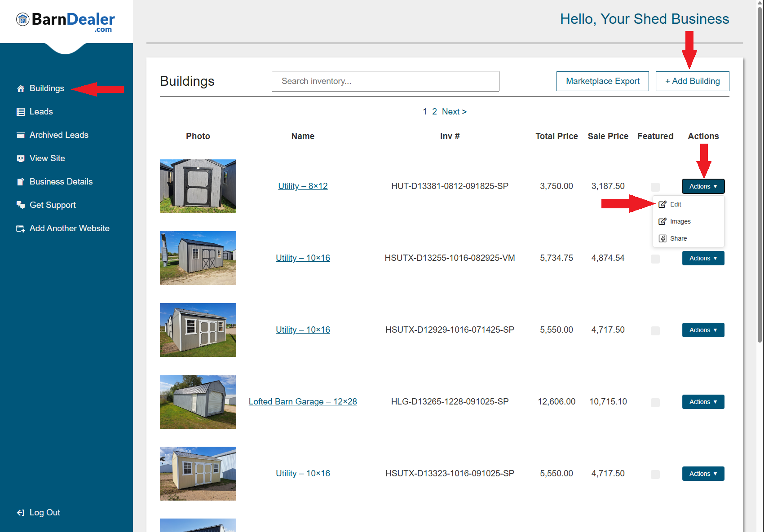Image resolution: width=764 pixels, height=532 pixels.
Task: Open Get Support in the sidebar
Action: 53,205
